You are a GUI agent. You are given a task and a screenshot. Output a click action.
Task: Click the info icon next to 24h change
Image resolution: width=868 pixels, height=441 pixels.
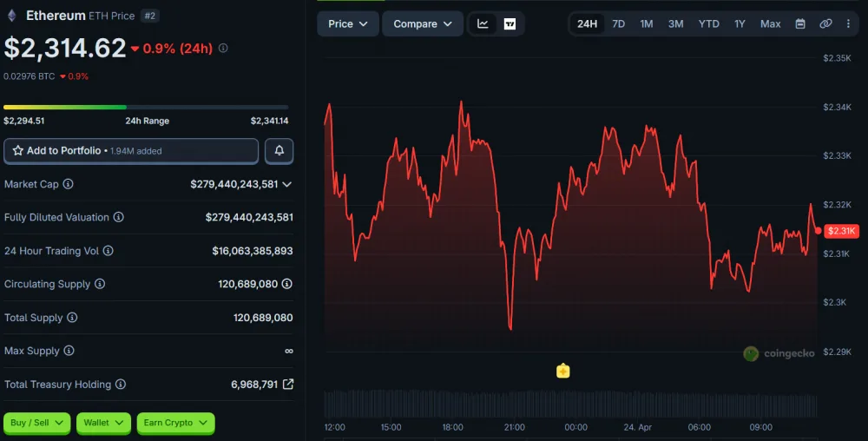click(223, 48)
